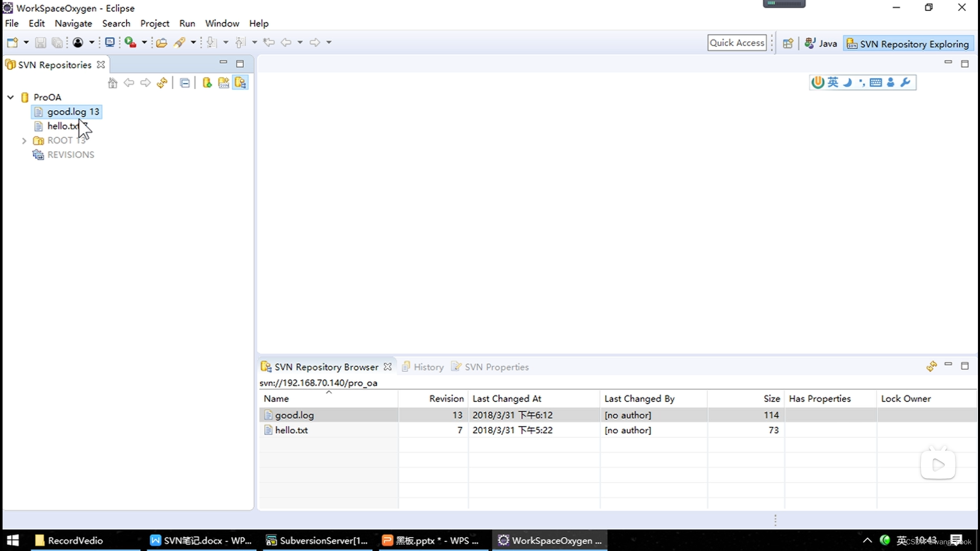Screen dimensions: 980x551
Task: Select good.log row in browser table
Action: click(618, 415)
